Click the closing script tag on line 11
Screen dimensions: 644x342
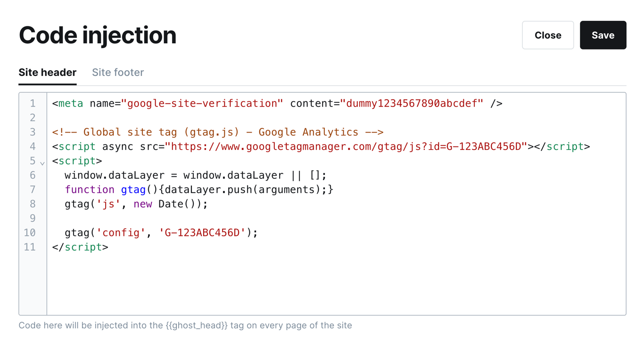tap(79, 247)
